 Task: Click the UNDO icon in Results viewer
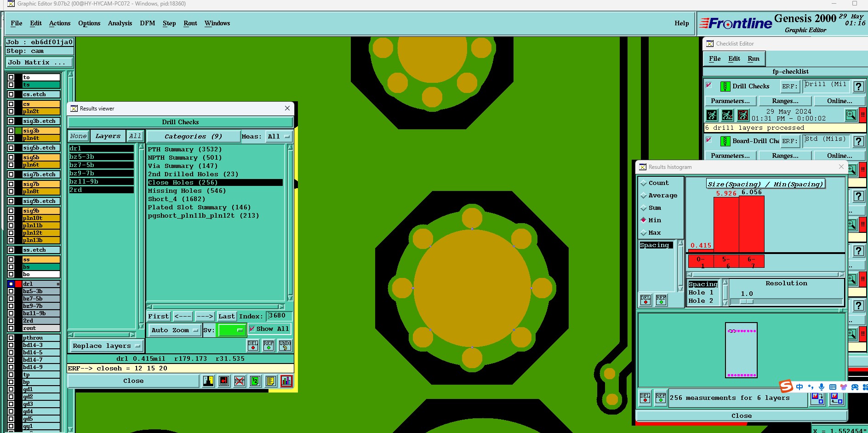point(285,346)
